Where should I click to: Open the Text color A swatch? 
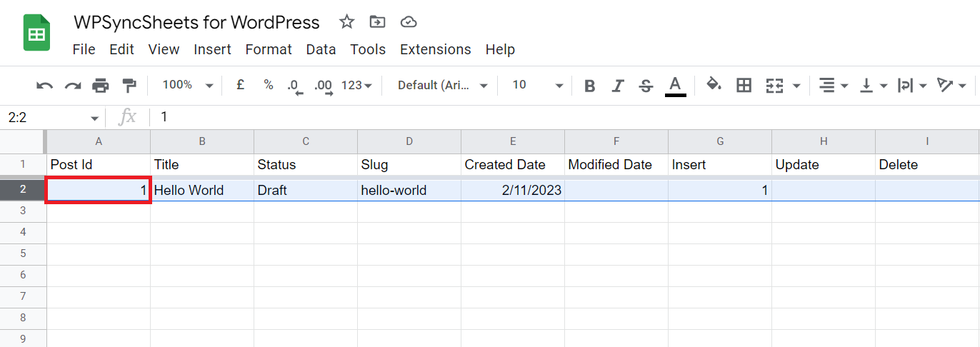pyautogui.click(x=675, y=86)
